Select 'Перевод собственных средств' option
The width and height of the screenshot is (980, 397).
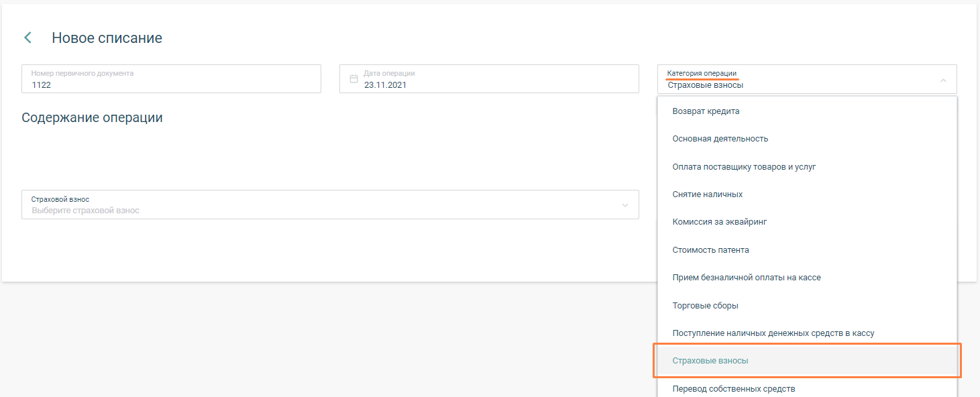[807, 388]
